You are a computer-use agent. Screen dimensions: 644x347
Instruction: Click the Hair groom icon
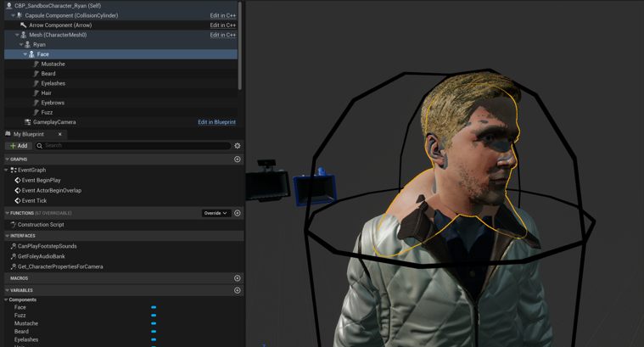pos(36,92)
